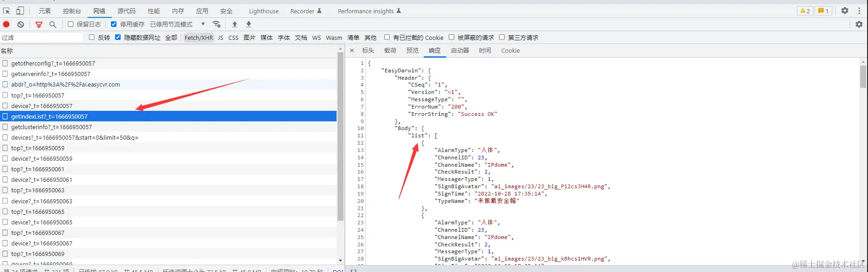Open 性能 panel tab
This screenshot has height=272, width=868.
click(x=154, y=11)
